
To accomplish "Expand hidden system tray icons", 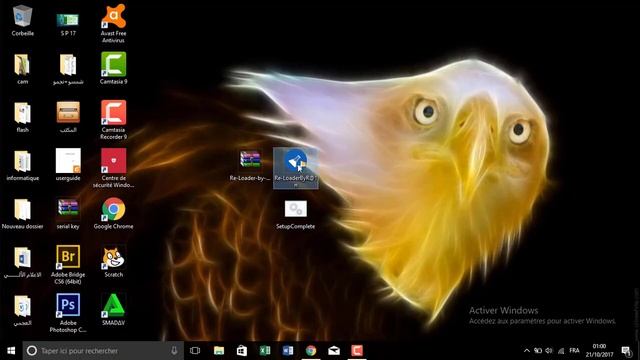I will (x=527, y=351).
